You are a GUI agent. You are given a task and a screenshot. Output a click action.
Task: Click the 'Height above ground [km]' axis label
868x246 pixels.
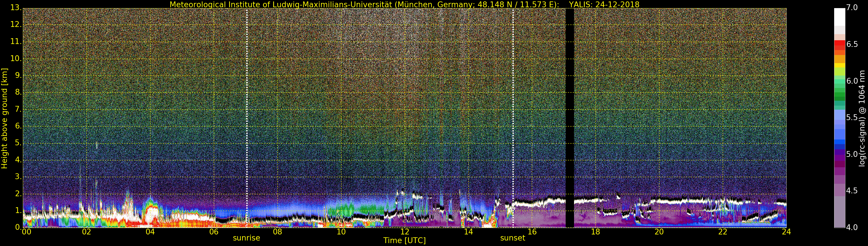4,118
